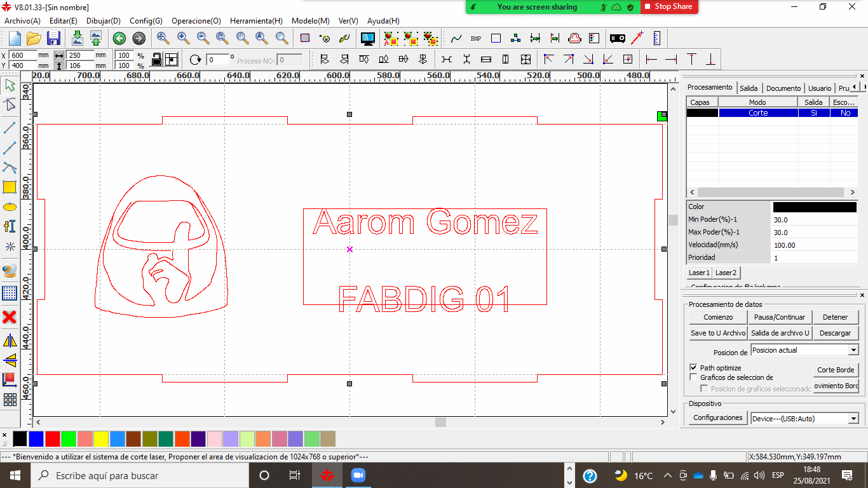Switch to the Usuario tab
The width and height of the screenshot is (868, 488).
point(820,88)
